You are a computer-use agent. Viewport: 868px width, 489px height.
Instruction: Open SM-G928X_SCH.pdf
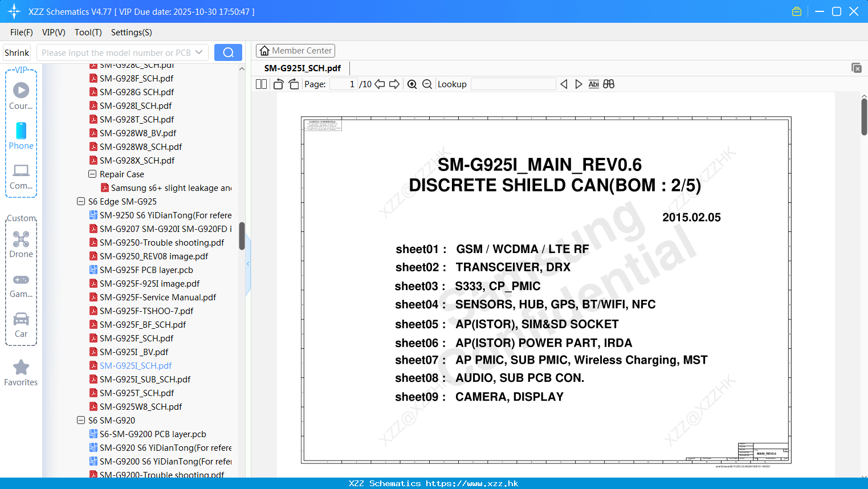(x=137, y=160)
